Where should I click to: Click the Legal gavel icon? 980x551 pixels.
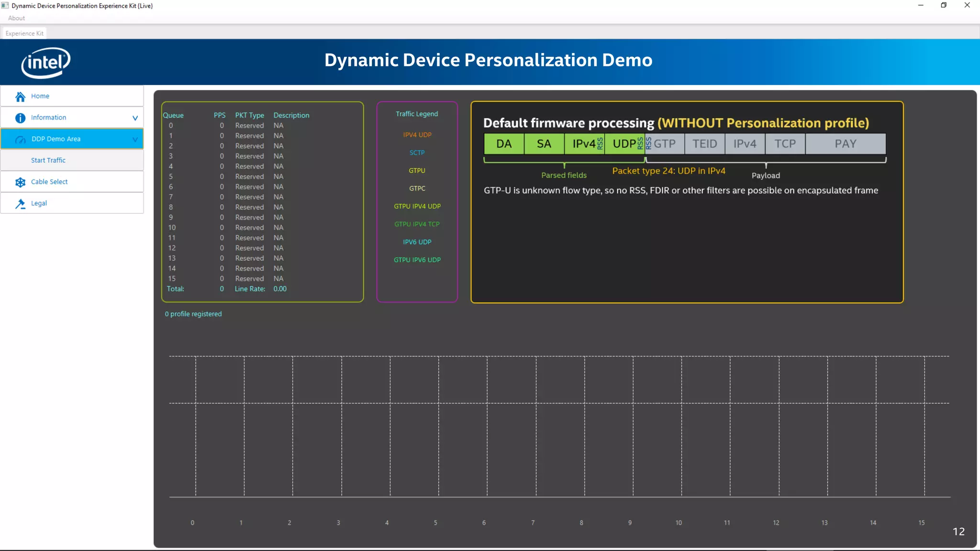pyautogui.click(x=20, y=204)
